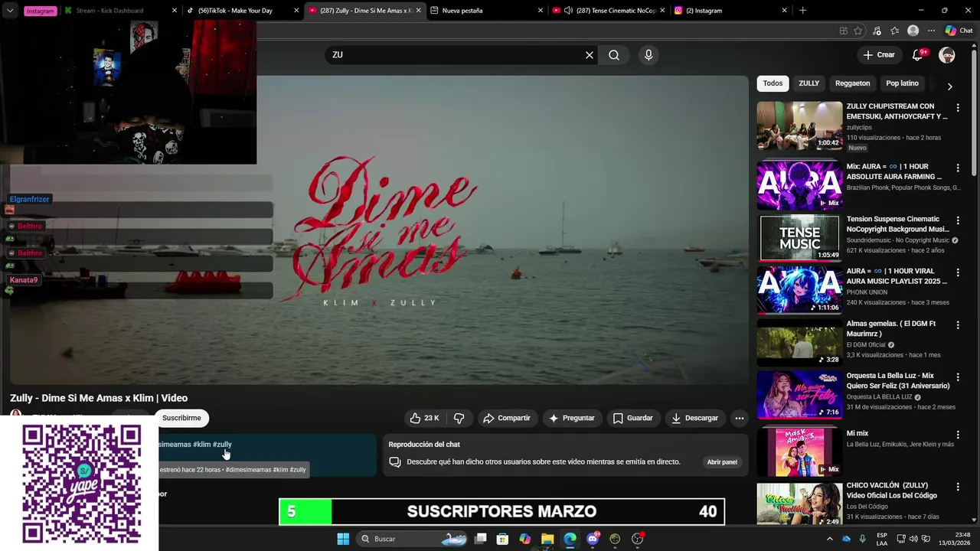Click the Descargar button

[694, 418]
